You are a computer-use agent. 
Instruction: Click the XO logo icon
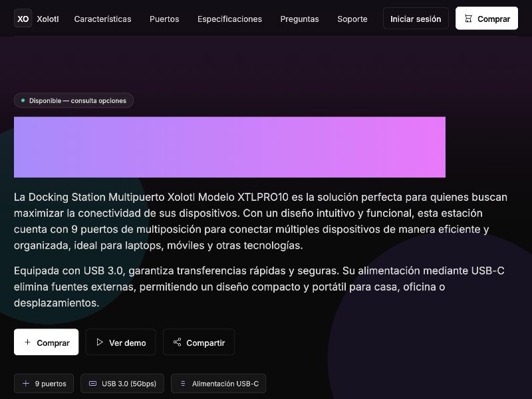[23, 19]
